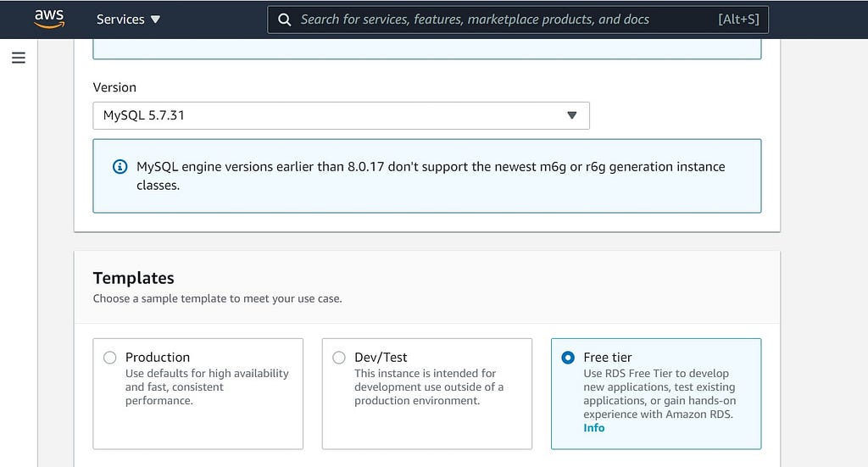868x467 pixels.
Task: Select the Dev/Test template radio button
Action: [x=339, y=358]
